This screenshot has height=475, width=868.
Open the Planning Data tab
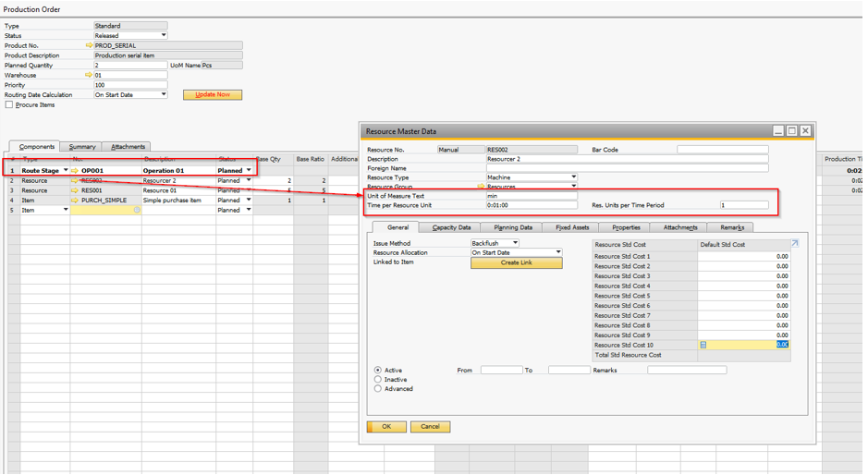point(513,227)
